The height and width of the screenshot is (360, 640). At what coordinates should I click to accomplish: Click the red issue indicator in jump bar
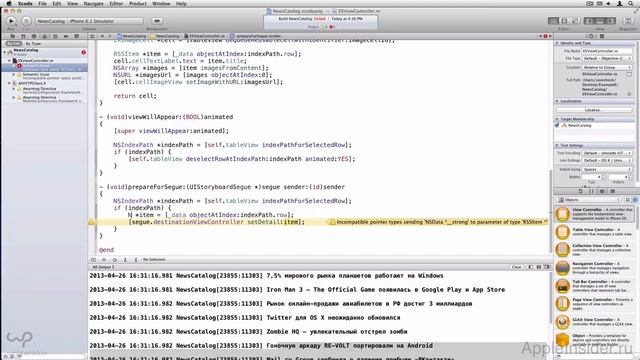point(545,36)
